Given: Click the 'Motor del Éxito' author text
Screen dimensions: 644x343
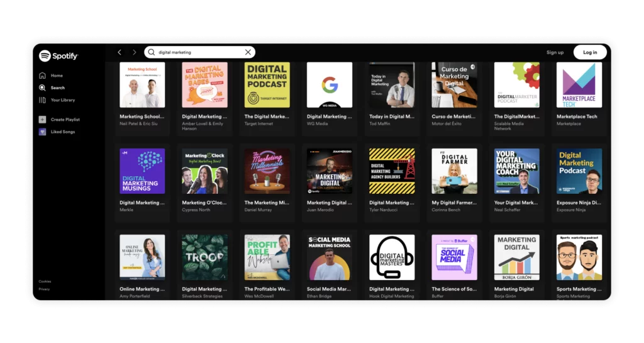Looking at the screenshot, I should [x=447, y=123].
